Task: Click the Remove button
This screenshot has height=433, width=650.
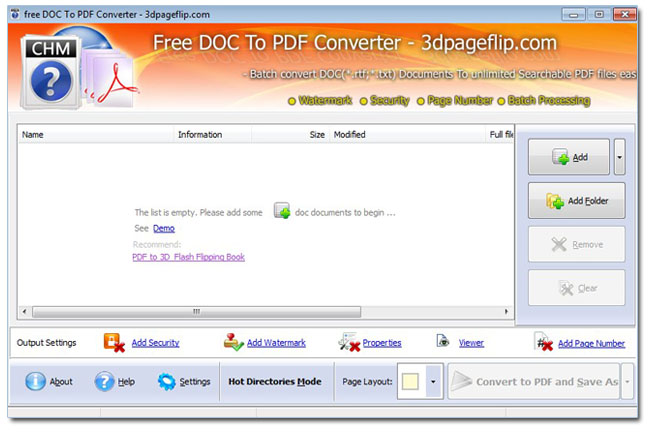Action: [x=576, y=244]
